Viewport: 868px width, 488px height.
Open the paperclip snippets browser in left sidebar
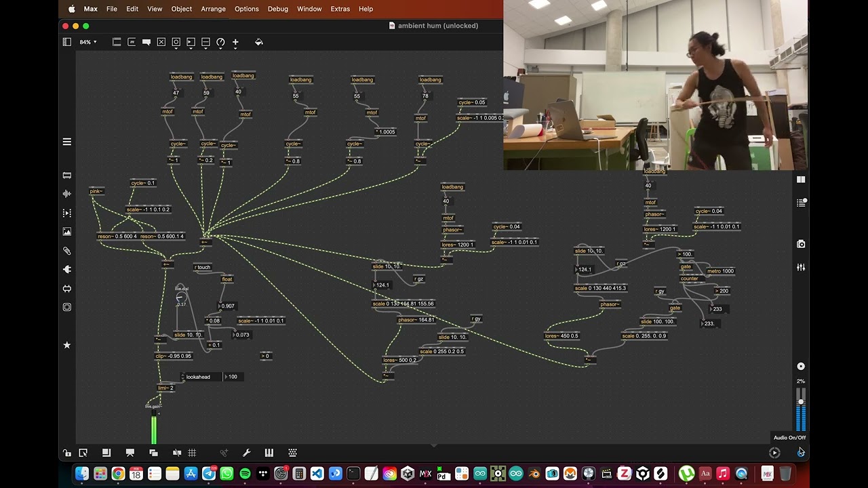pyautogui.click(x=67, y=251)
